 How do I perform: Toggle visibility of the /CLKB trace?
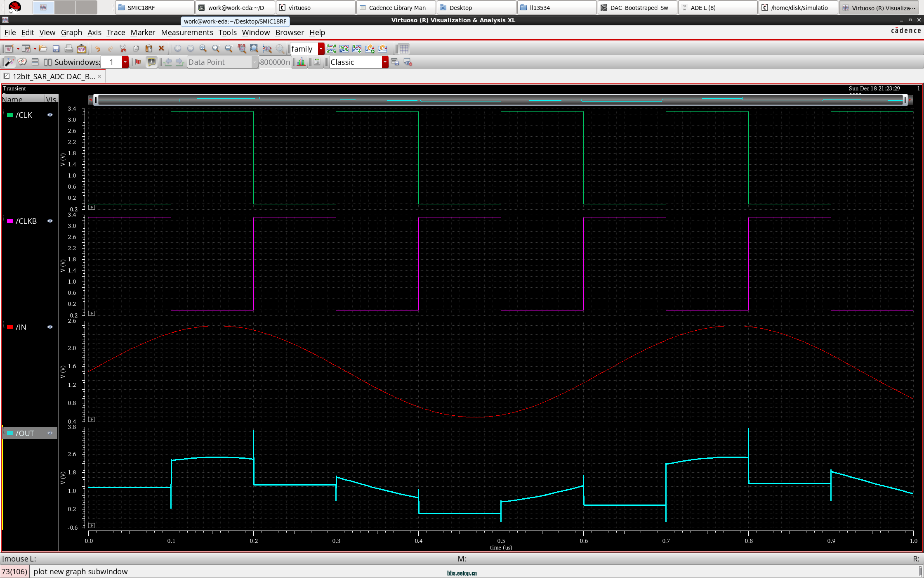(50, 221)
